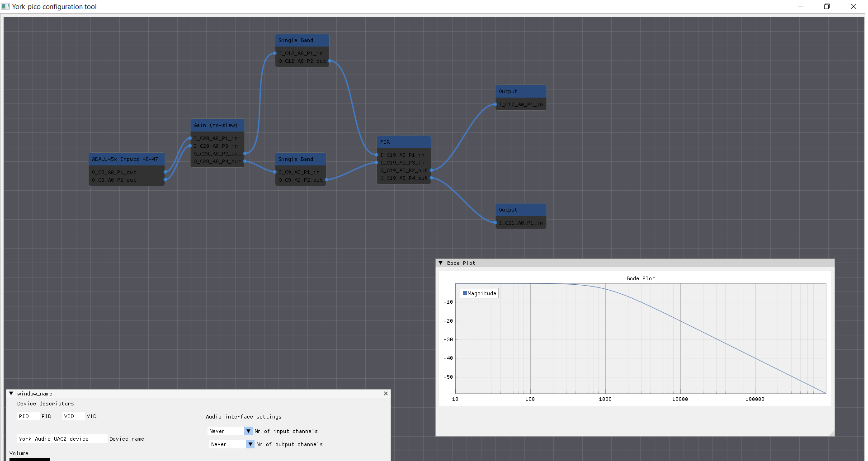Select the ADAU145x Inputs 40-47 node title
This screenshot has width=868, height=461.
pyautogui.click(x=127, y=159)
